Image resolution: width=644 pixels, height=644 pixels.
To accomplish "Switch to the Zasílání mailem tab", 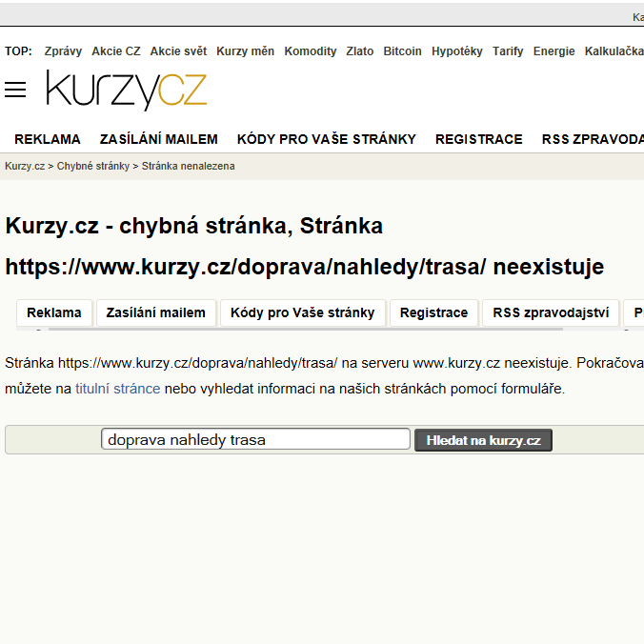I will (x=155, y=313).
